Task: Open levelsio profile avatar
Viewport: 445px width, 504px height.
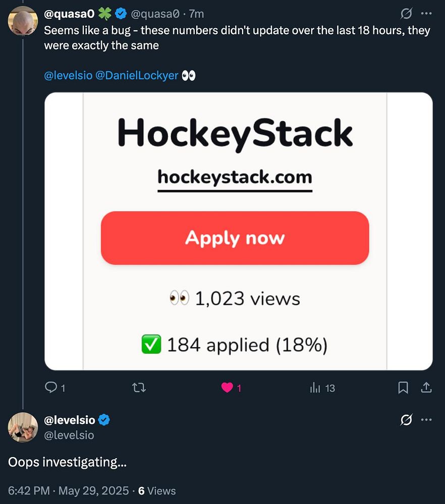Action: (23, 427)
